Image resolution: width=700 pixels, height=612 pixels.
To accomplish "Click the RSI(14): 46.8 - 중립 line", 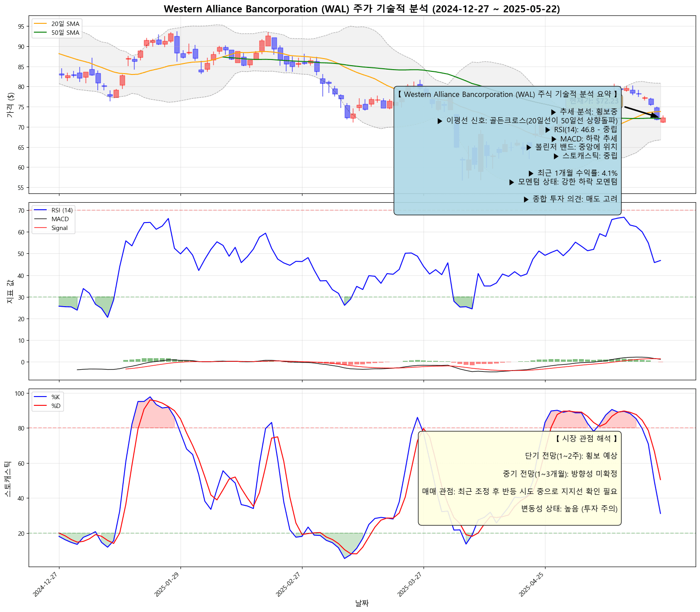I will [x=581, y=130].
